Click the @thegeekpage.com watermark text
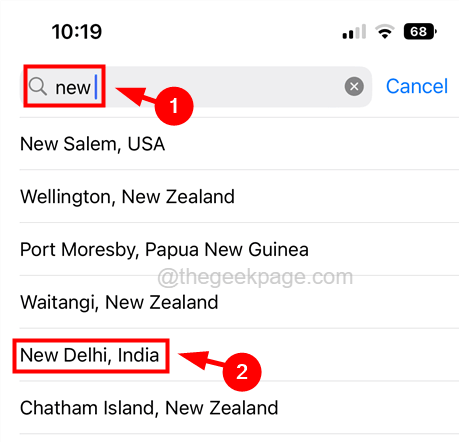This screenshot has height=442, width=459. click(255, 277)
